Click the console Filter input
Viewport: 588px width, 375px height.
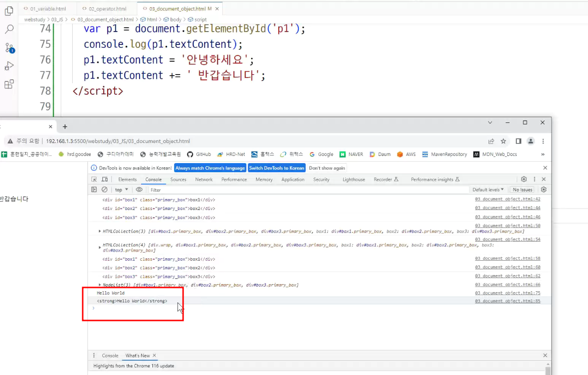click(308, 190)
